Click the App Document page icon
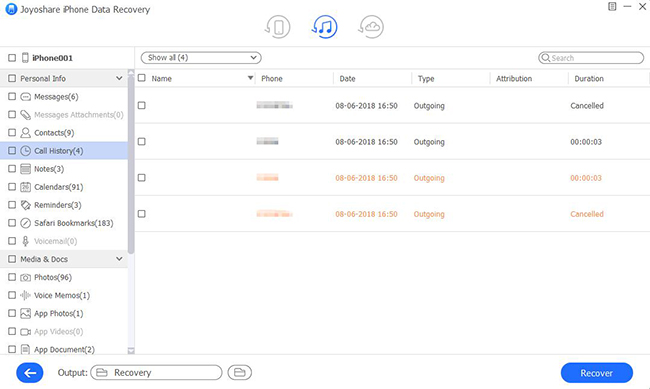The height and width of the screenshot is (389, 650). pyautogui.click(x=26, y=350)
